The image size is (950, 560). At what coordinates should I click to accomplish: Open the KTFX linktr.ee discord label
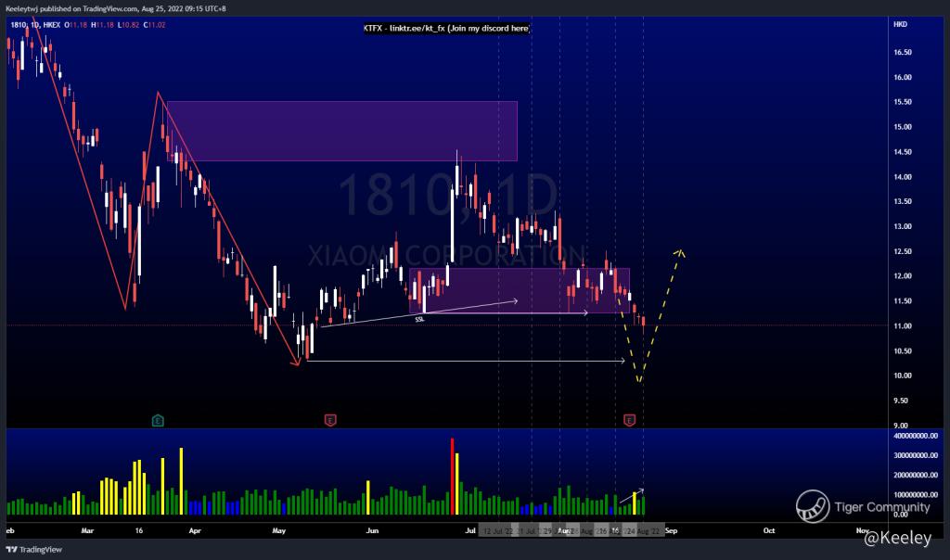coord(447,29)
